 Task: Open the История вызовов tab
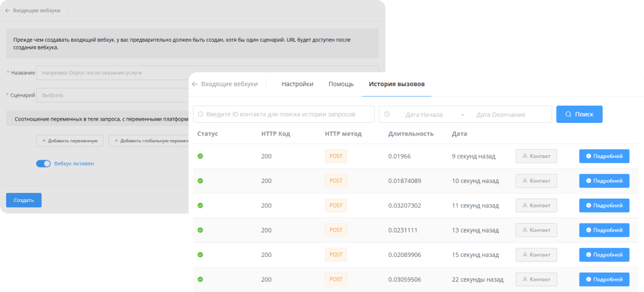(397, 84)
